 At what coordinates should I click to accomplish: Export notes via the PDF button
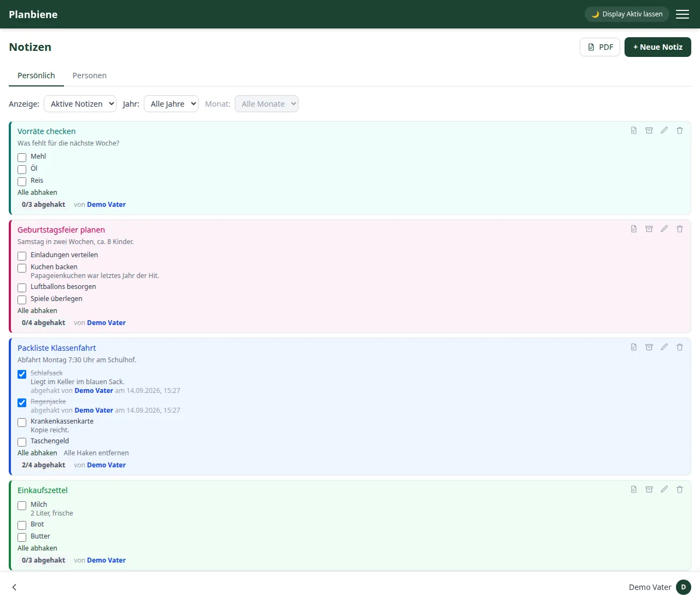click(600, 47)
